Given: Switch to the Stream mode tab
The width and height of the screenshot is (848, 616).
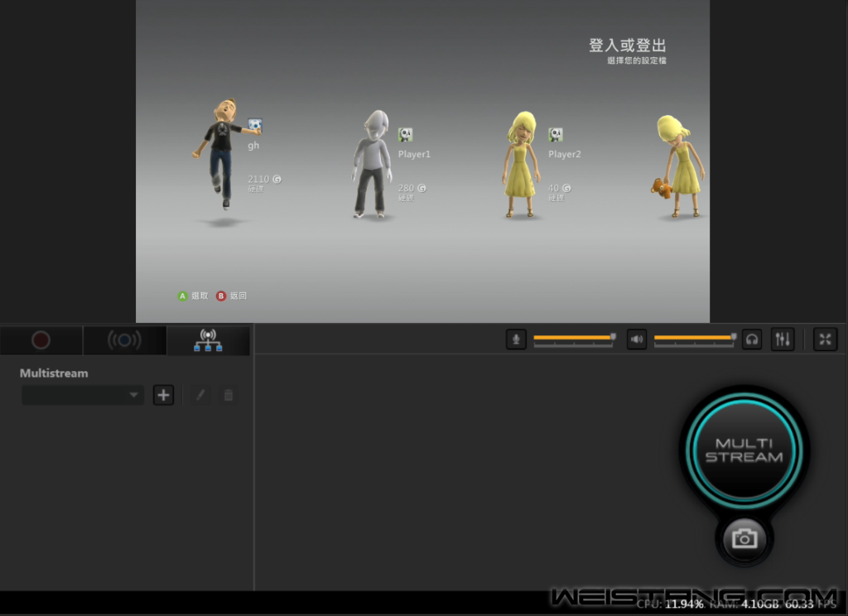Looking at the screenshot, I should (x=124, y=340).
